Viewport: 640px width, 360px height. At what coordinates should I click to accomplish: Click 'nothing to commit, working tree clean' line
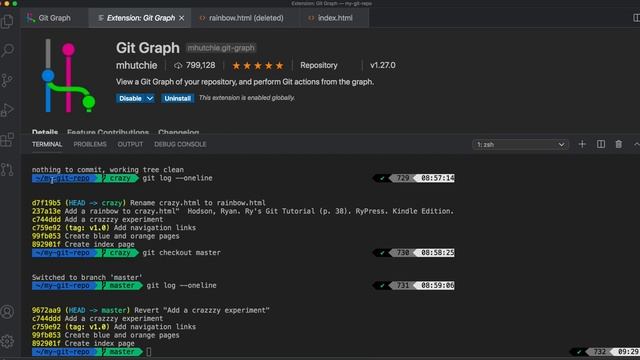point(108,169)
